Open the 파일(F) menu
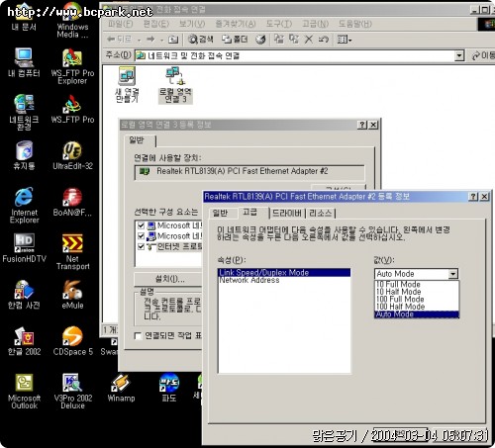495x448 pixels. 121,24
